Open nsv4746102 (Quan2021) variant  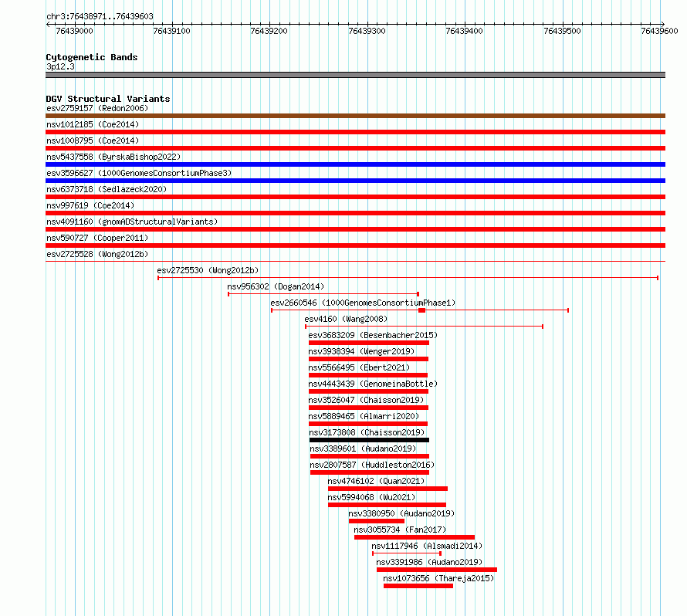(376, 481)
